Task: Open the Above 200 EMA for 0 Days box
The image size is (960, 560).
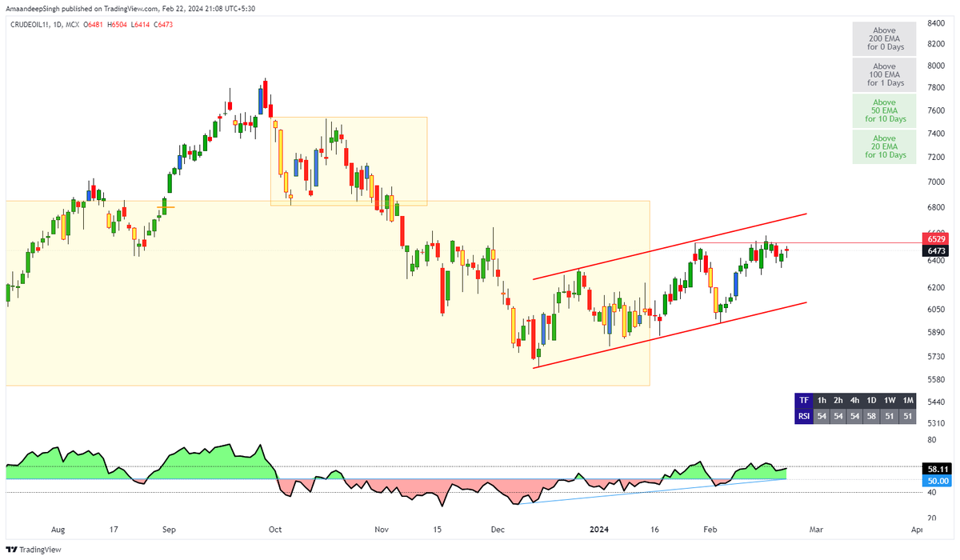Action: click(884, 38)
